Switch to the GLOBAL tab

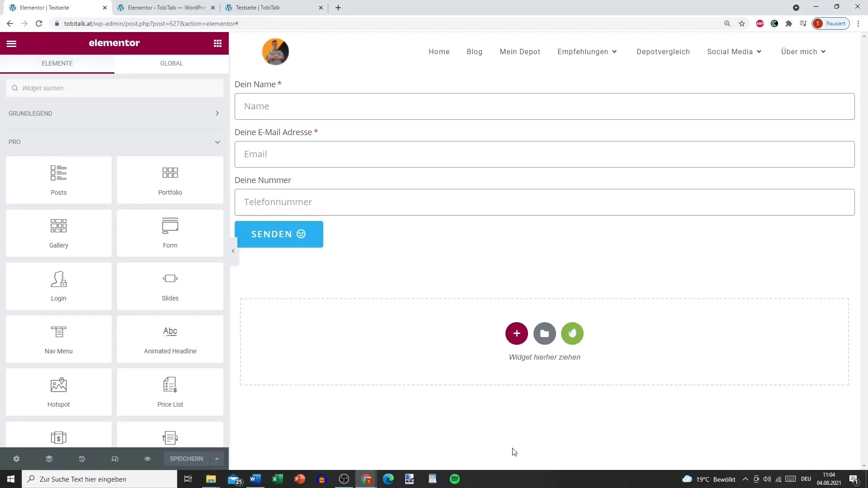[171, 63]
